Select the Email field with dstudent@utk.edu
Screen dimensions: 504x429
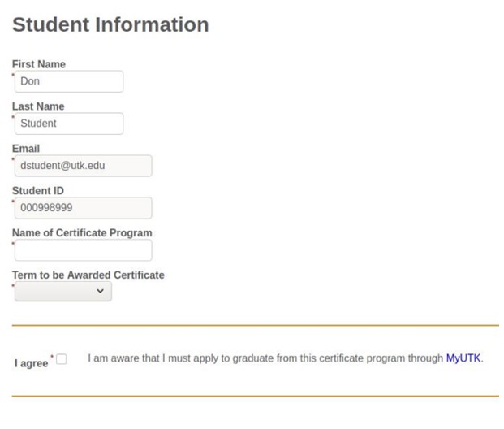[83, 166]
